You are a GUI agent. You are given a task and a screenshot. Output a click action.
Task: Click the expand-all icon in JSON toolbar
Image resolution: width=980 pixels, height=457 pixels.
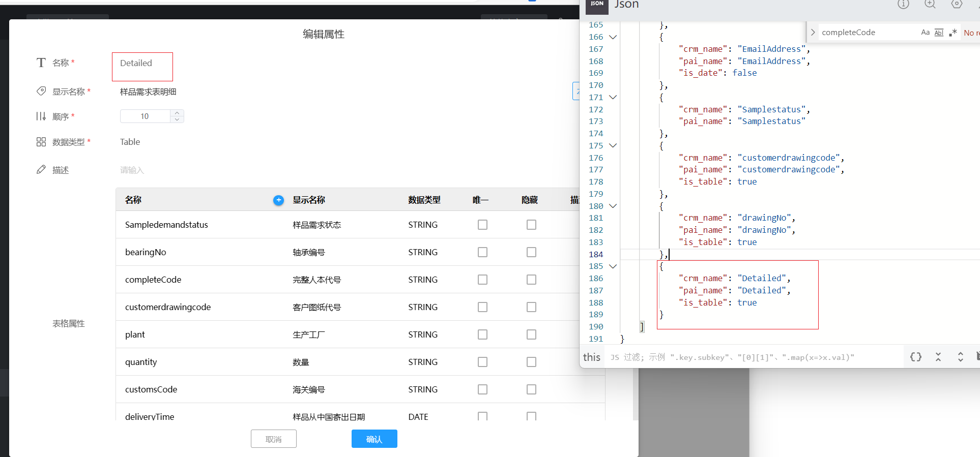(960, 357)
